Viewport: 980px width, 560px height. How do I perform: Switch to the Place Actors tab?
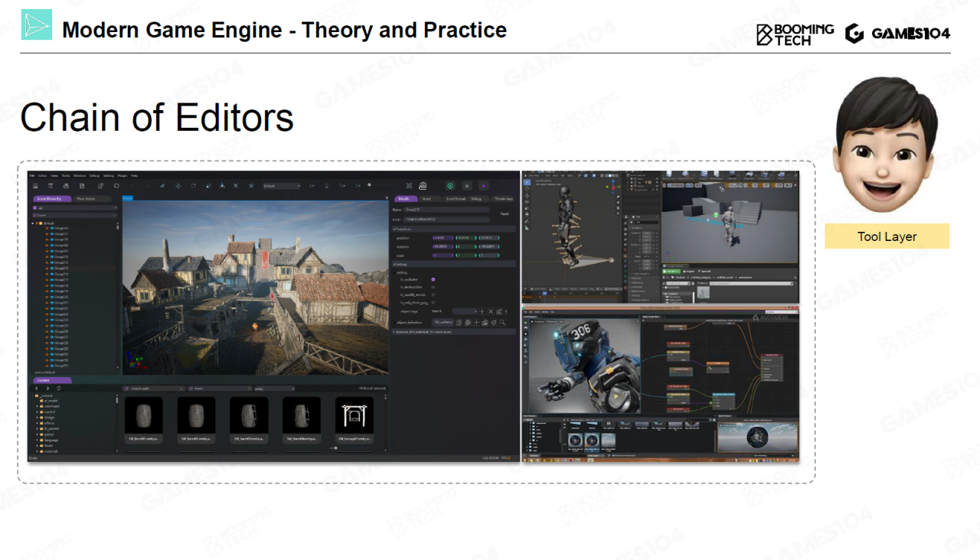[86, 199]
